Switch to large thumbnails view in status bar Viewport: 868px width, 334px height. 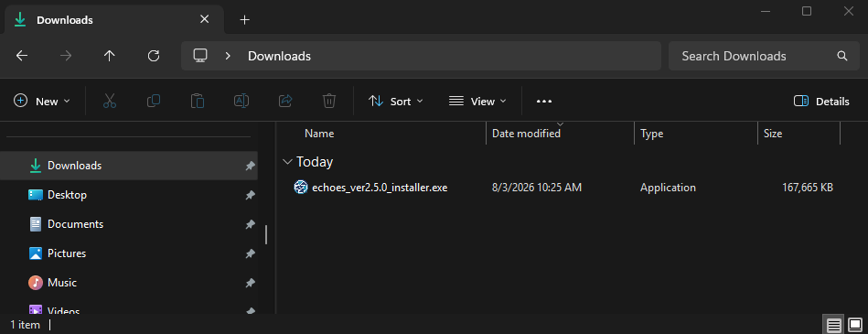tap(854, 325)
